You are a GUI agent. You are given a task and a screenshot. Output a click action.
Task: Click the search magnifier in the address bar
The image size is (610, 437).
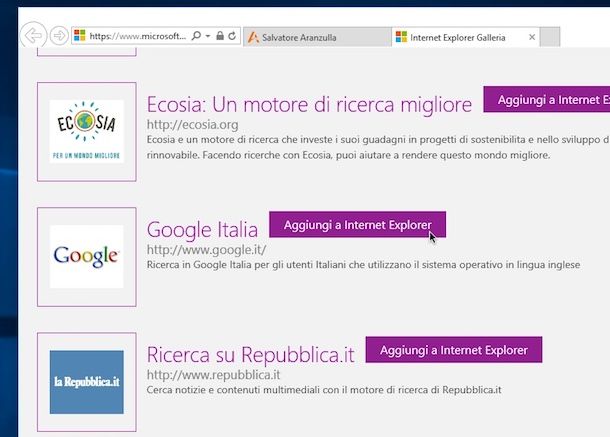[196, 36]
